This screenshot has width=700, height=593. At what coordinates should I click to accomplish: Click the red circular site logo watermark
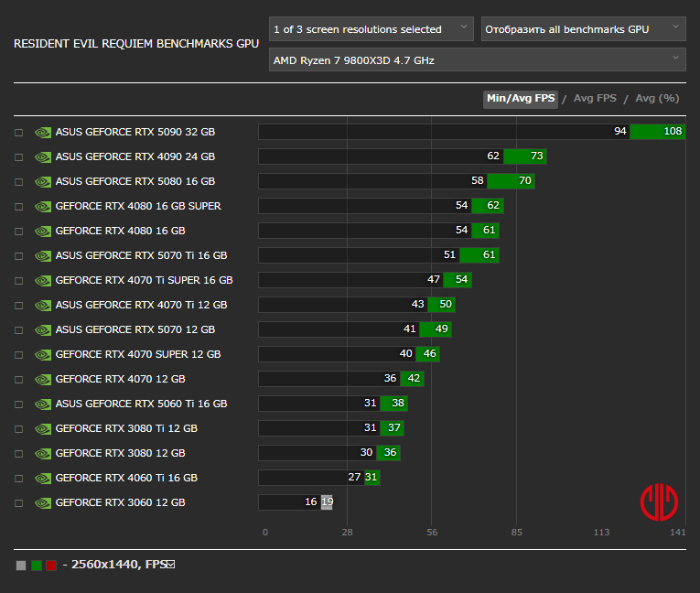tap(659, 501)
